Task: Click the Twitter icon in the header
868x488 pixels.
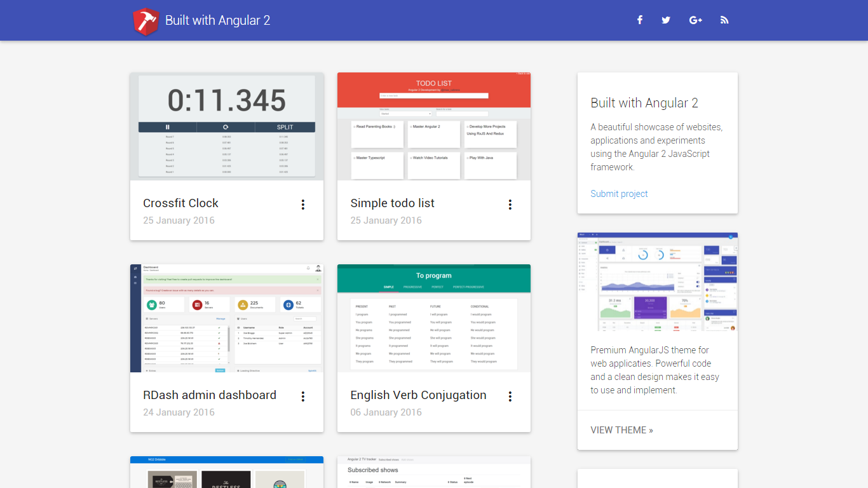Action: click(665, 20)
